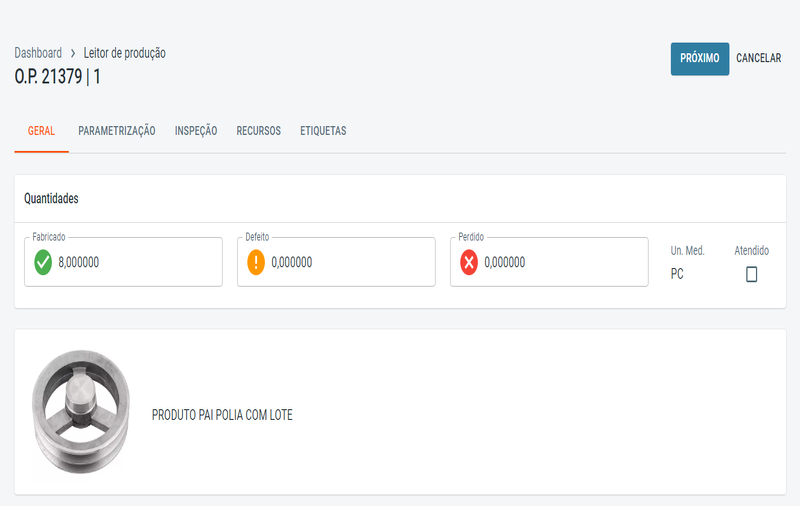Viewport: 800px width, 506px height.
Task: Select the ETIQUETAS tab
Action: [323, 131]
